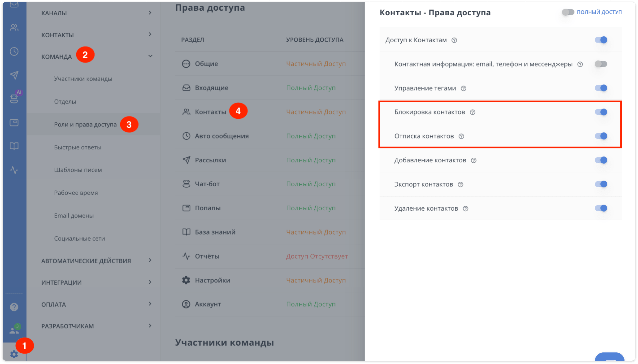
Task: Open settings with the gear icon marked 1
Action: pos(14,354)
